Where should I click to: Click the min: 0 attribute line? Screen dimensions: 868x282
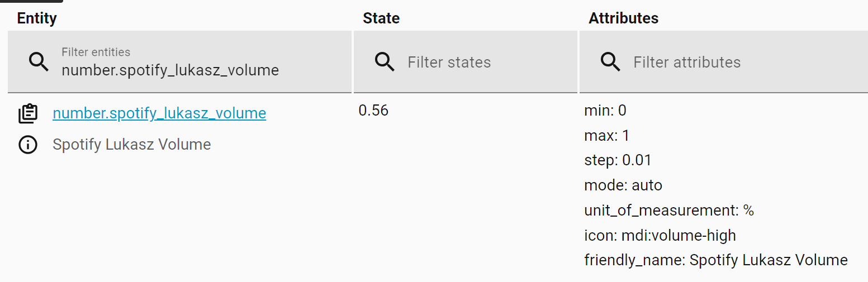605,111
